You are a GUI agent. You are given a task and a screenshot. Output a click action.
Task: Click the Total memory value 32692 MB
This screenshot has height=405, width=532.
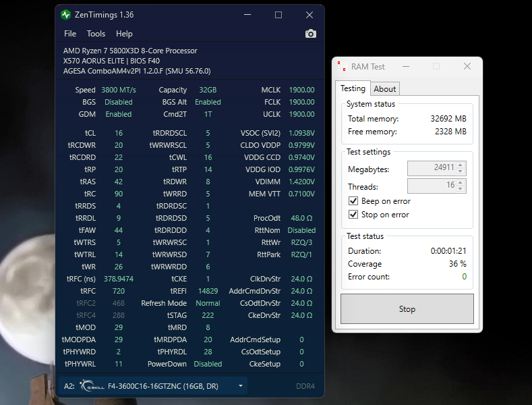point(448,119)
